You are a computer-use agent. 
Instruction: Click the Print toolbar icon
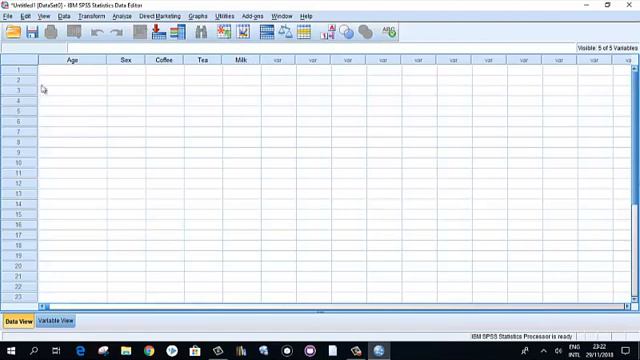click(51, 32)
